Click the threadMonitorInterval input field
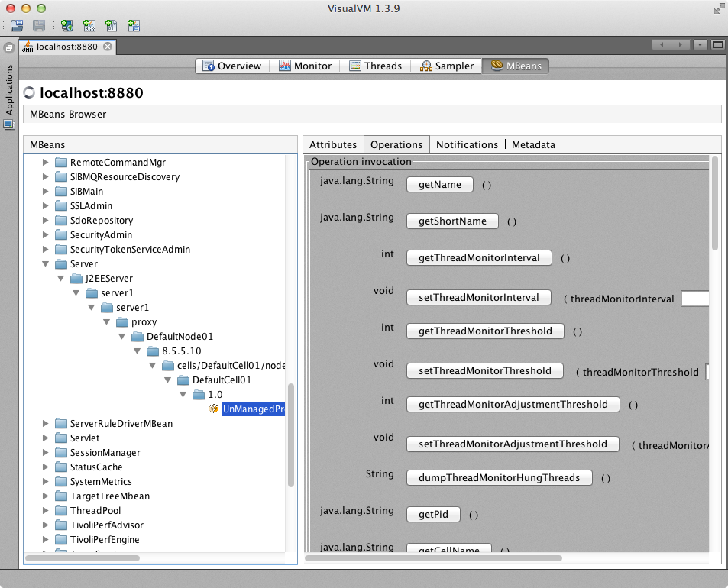728x588 pixels. point(695,299)
